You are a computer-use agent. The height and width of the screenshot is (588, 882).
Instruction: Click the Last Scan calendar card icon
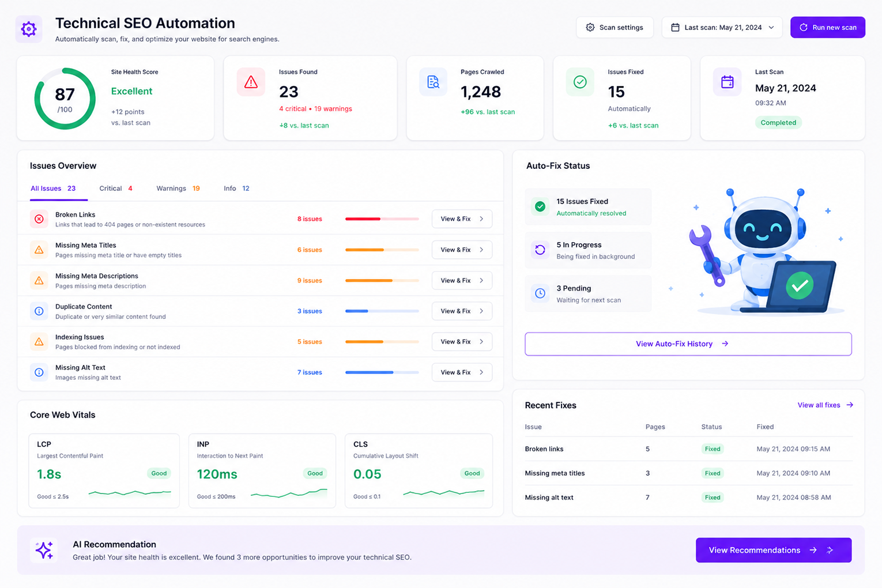click(727, 82)
